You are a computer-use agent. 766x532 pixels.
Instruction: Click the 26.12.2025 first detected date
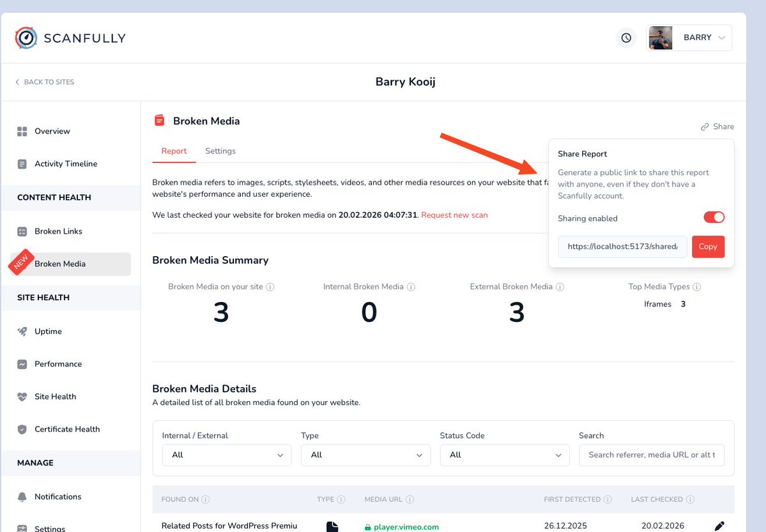click(x=565, y=526)
